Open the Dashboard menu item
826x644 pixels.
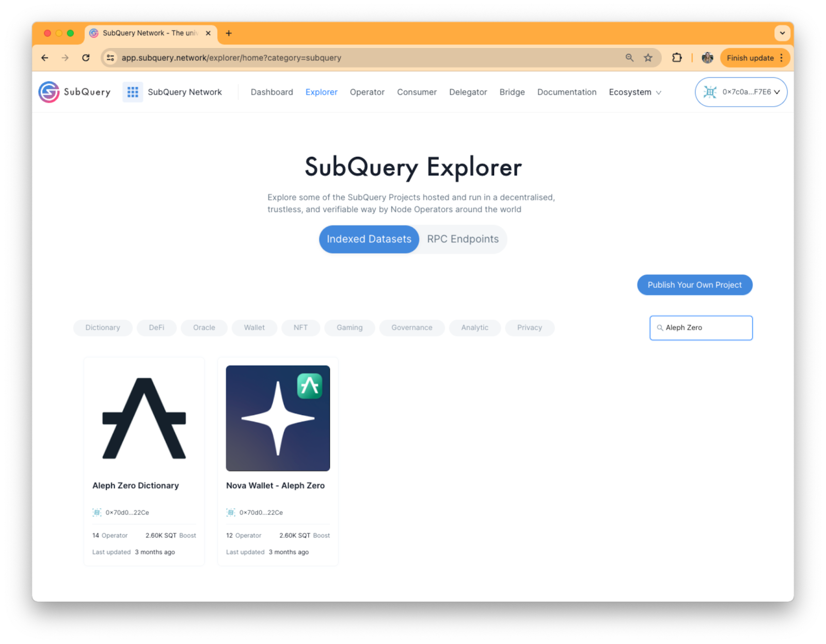tap(272, 92)
